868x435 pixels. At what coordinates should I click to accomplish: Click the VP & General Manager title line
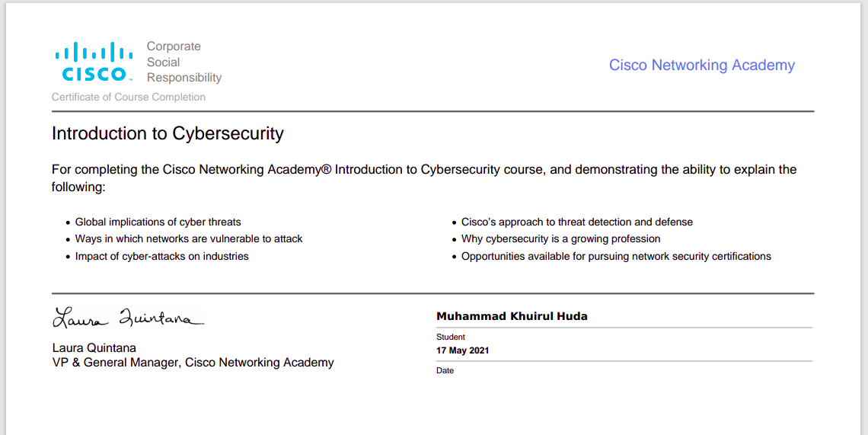pos(193,362)
